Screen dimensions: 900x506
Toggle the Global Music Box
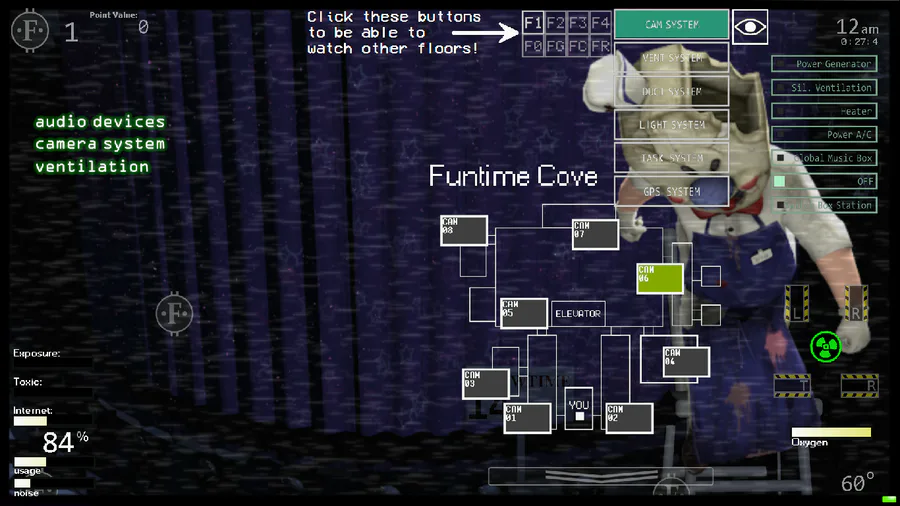(824, 158)
